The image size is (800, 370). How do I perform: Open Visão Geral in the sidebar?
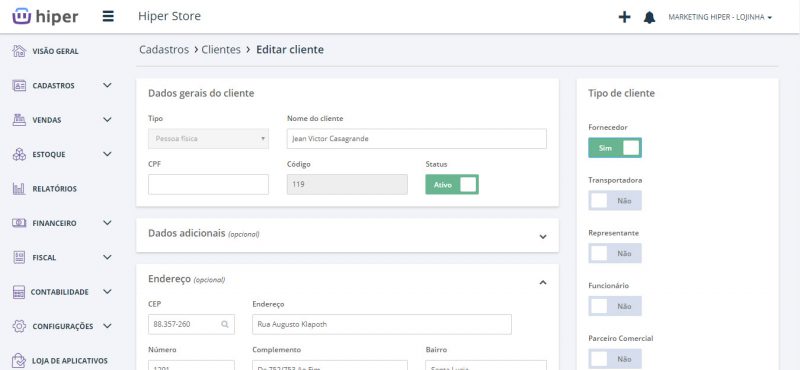56,52
